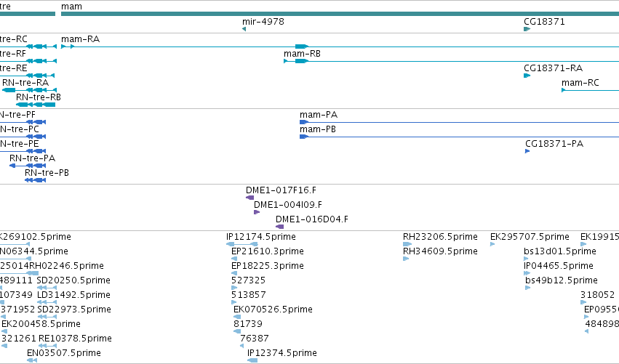This screenshot has width=619, height=364.
Task: Click the 318052 feature label
Action: coord(598,296)
